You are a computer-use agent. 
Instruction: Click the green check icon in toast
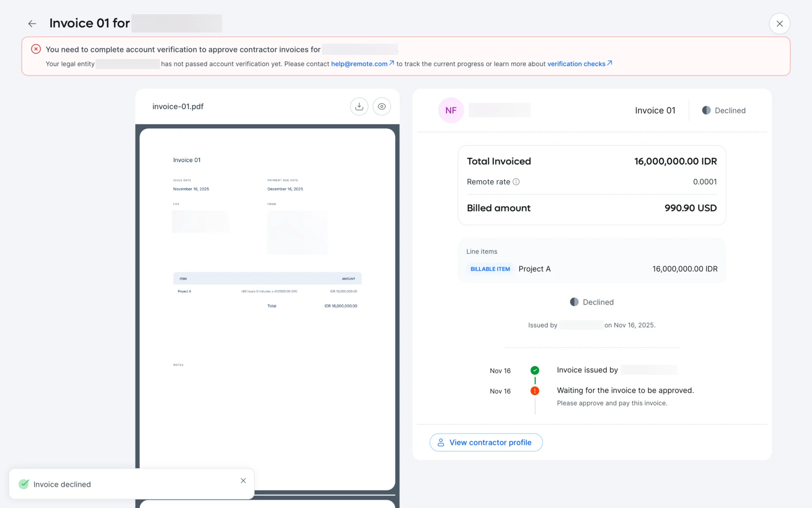pyautogui.click(x=24, y=484)
